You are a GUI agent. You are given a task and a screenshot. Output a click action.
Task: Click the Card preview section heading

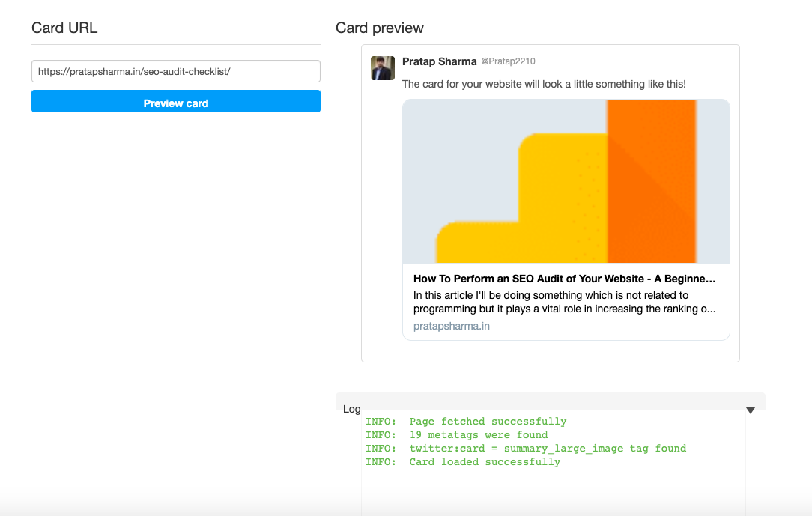pos(379,28)
